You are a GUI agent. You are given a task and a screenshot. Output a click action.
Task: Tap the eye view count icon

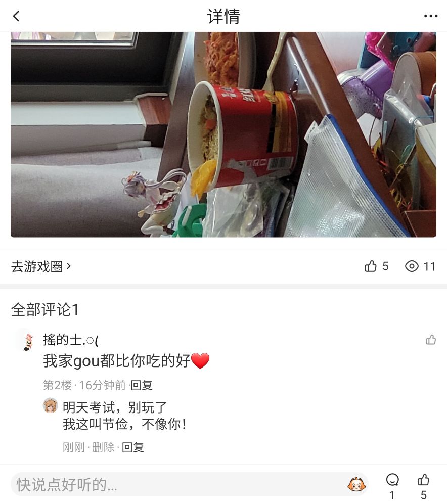click(412, 266)
